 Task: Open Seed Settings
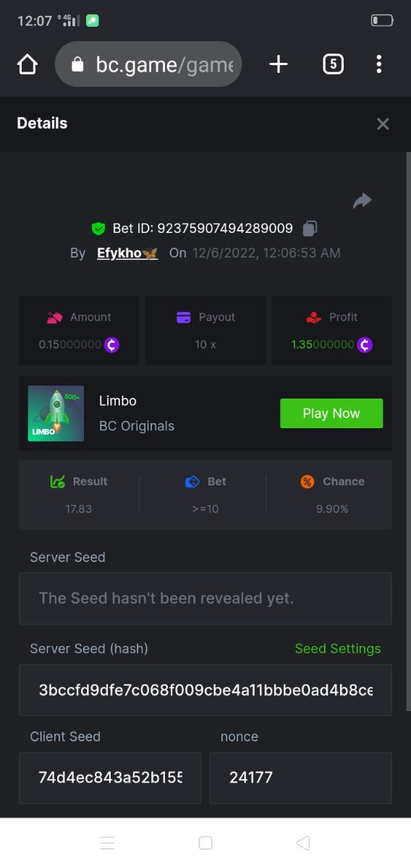point(338,649)
